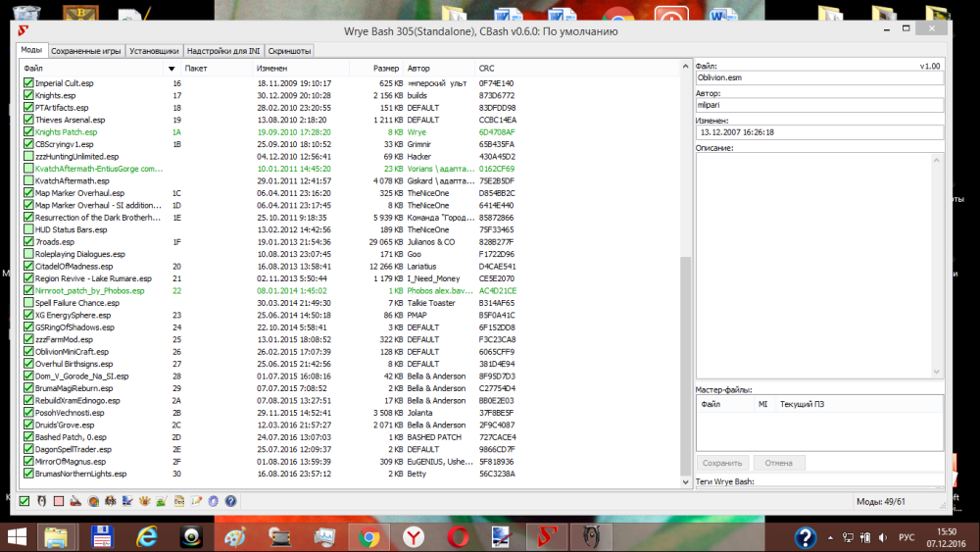Enable Roleplaying Dialogues.esp checkbox
The width and height of the screenshot is (980, 552).
(28, 254)
